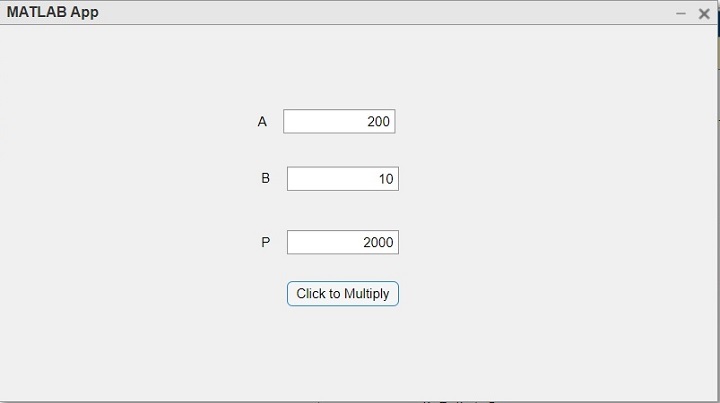The height and width of the screenshot is (403, 720).
Task: Click the value 10 in field B
Action: [x=386, y=179]
